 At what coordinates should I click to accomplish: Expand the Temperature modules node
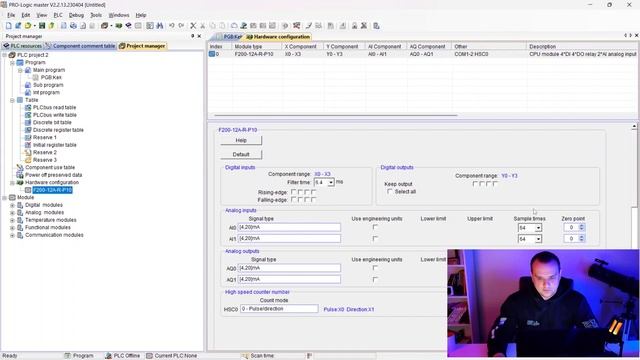point(12,220)
